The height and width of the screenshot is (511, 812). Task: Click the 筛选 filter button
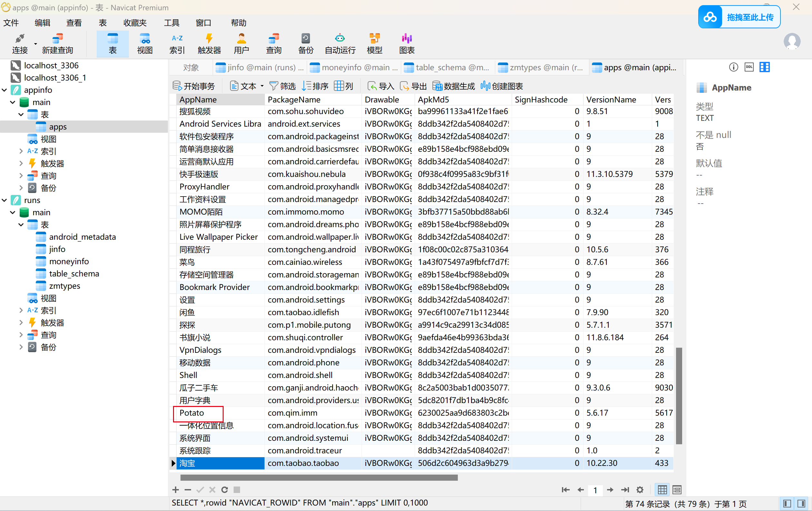pos(283,86)
